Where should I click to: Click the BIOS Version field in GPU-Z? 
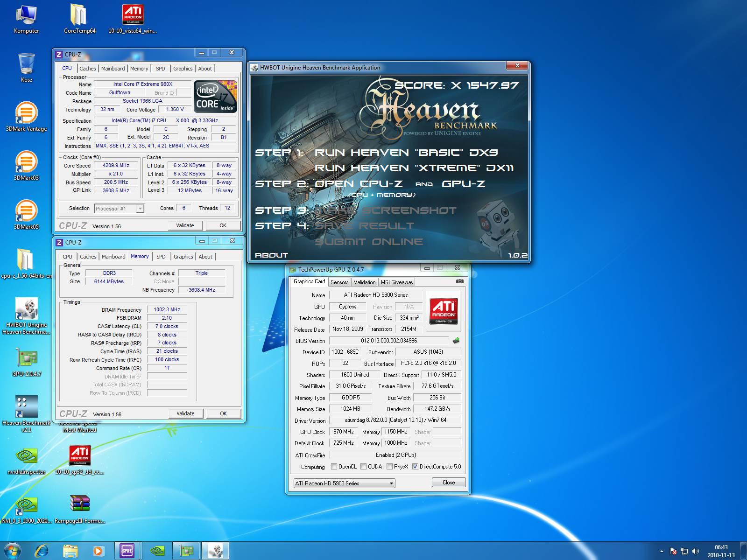coord(389,341)
